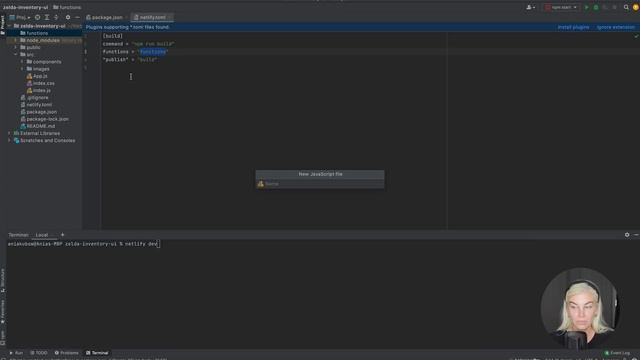This screenshot has height=360, width=640.
Task: Collapse the zelda-inventory-ui root folder
Action: click(x=9, y=26)
